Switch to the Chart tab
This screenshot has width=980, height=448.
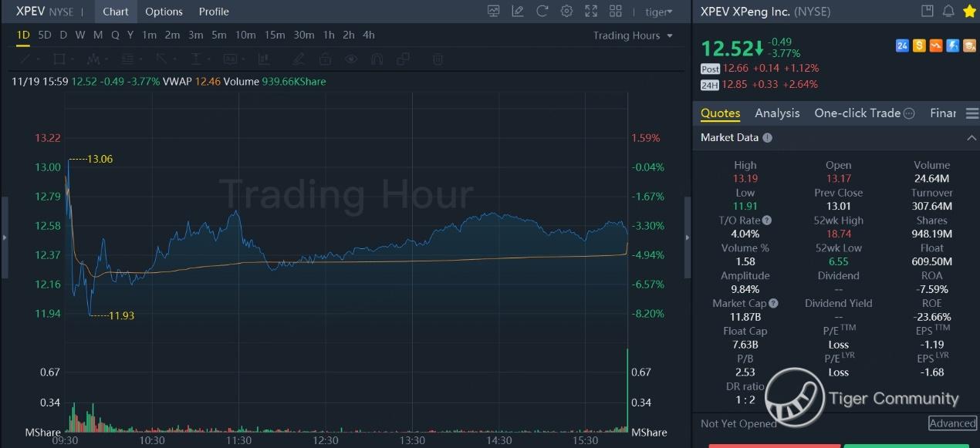(116, 12)
